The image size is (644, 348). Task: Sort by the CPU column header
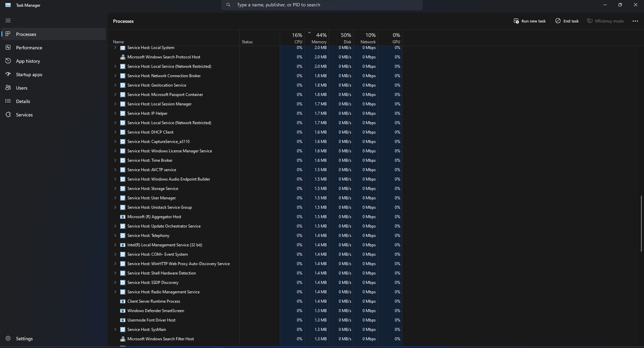(x=292, y=38)
